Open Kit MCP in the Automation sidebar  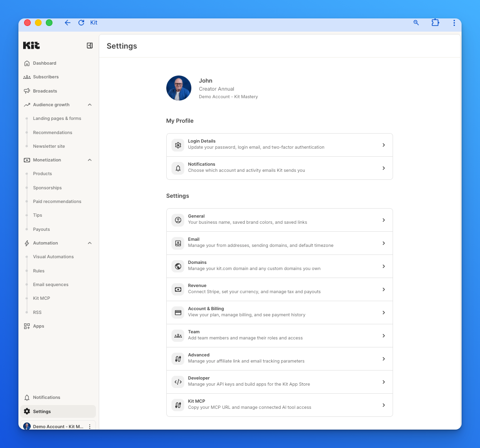[41, 298]
